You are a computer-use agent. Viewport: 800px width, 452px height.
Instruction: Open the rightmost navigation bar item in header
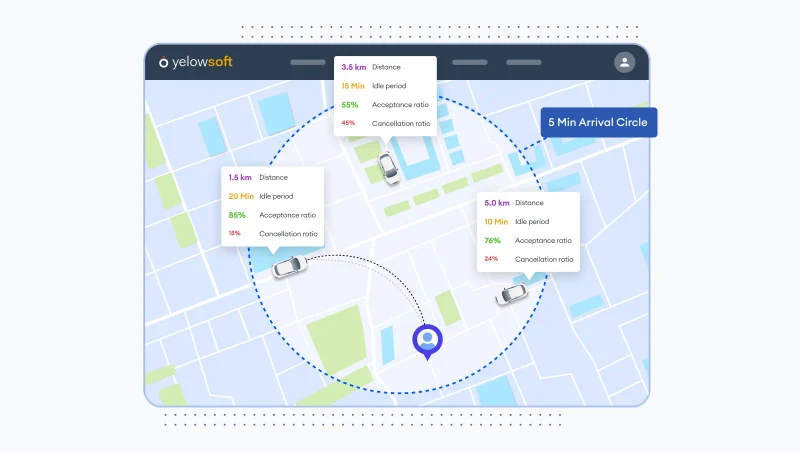tap(523, 62)
